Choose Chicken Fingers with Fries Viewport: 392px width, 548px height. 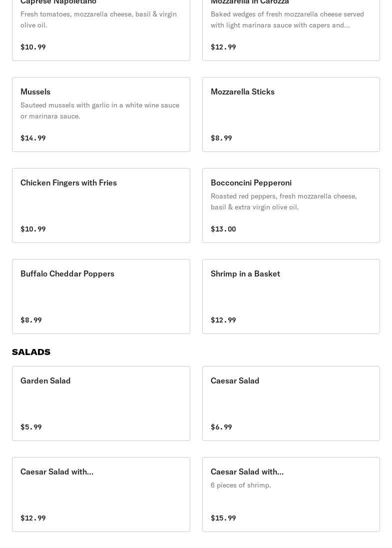pos(101,205)
